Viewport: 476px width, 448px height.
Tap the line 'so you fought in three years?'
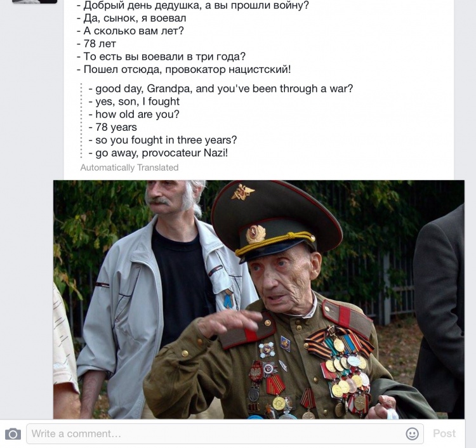pos(162,140)
